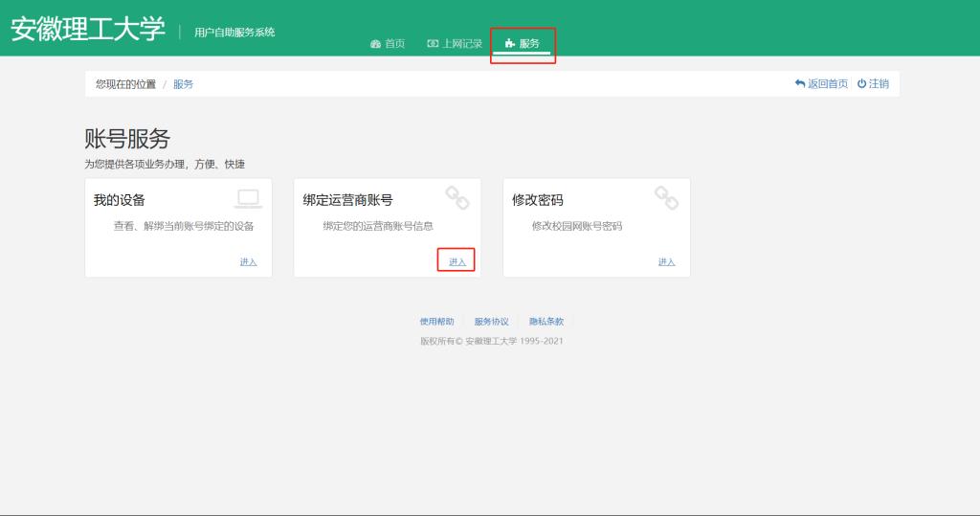Open 进入 link under 我的设备

tap(248, 262)
